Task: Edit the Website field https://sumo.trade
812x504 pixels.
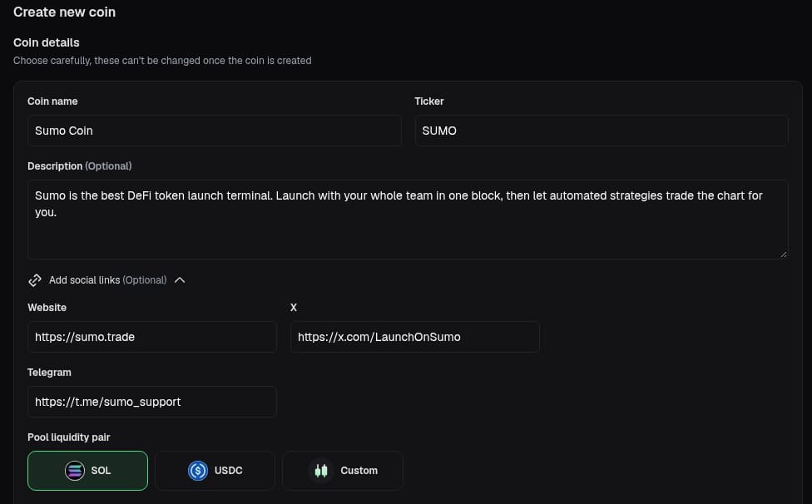Action: tap(151, 337)
